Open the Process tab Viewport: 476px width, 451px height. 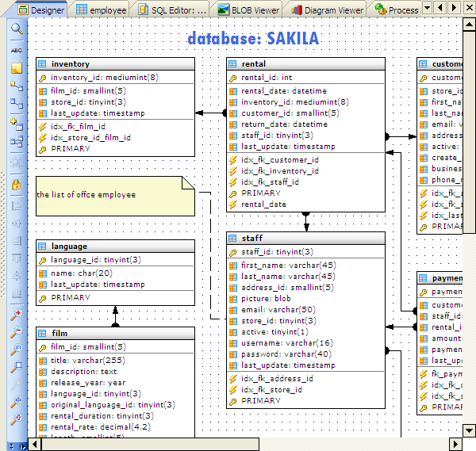click(396, 10)
